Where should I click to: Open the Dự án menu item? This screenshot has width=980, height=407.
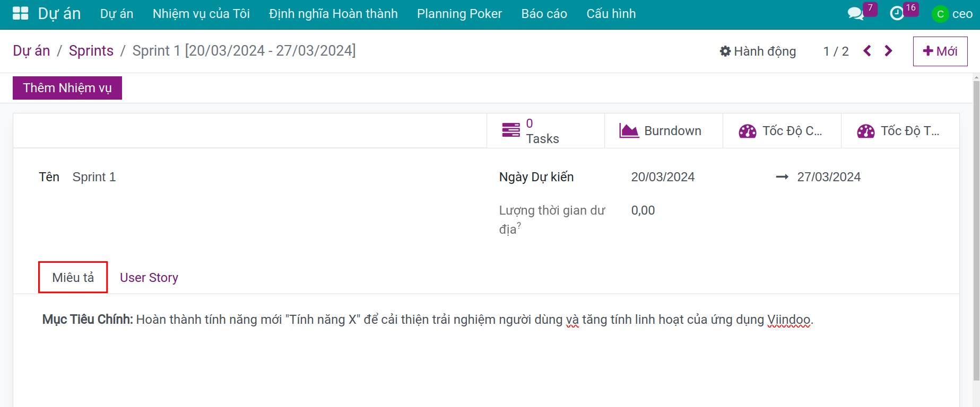point(117,14)
